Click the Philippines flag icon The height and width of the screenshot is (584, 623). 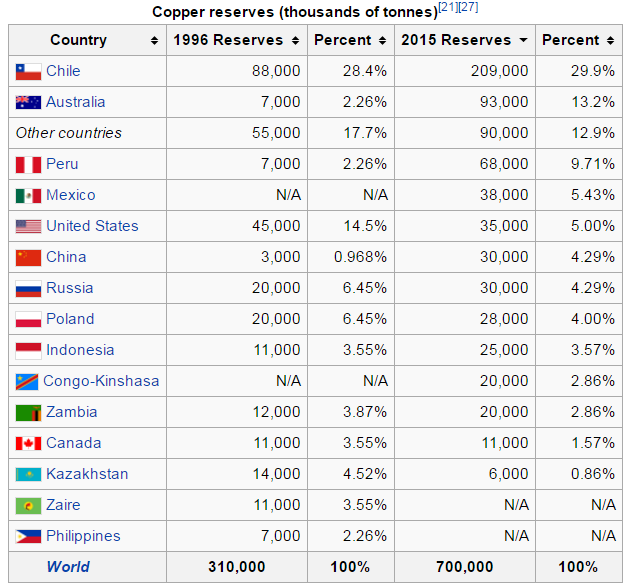[x=28, y=537]
